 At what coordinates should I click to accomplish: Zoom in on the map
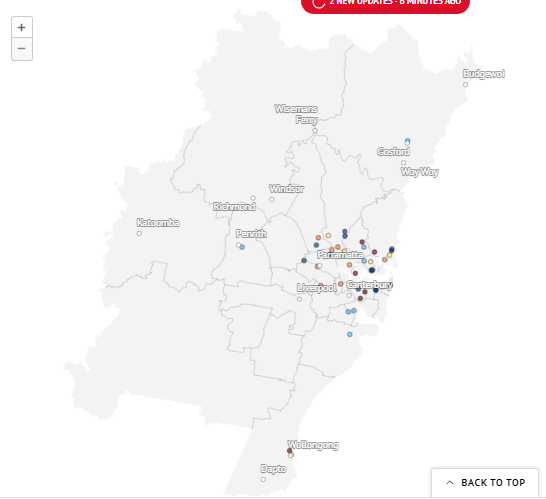(22, 27)
